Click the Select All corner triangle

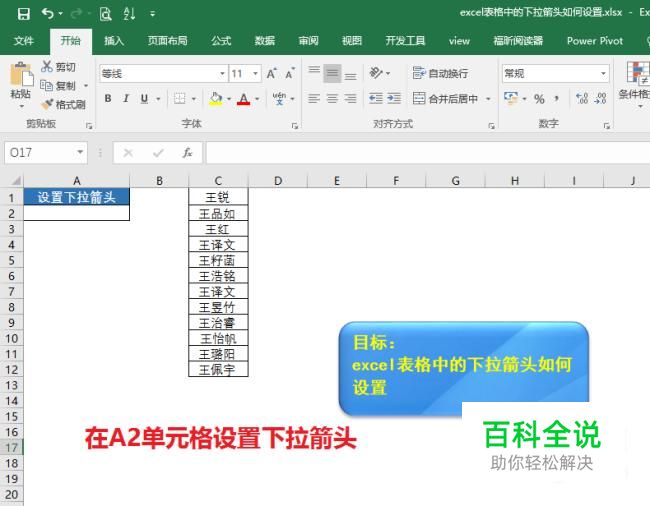pyautogui.click(x=15, y=181)
